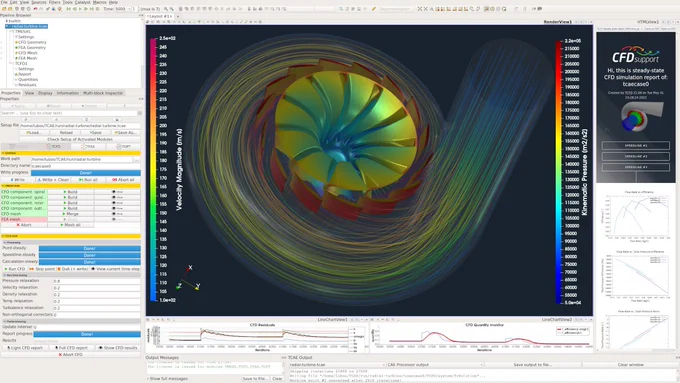Toggle the TCFD module checkbox
Viewport: 680px width, 383px height.
coord(54,147)
